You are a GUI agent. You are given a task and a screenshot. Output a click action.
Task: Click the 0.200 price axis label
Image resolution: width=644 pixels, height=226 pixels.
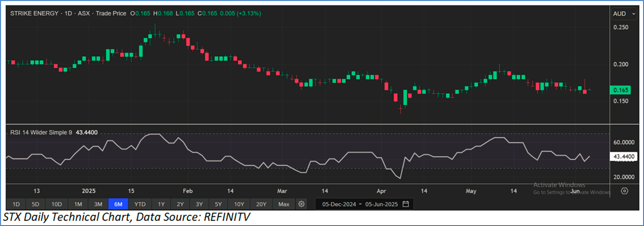coord(621,64)
